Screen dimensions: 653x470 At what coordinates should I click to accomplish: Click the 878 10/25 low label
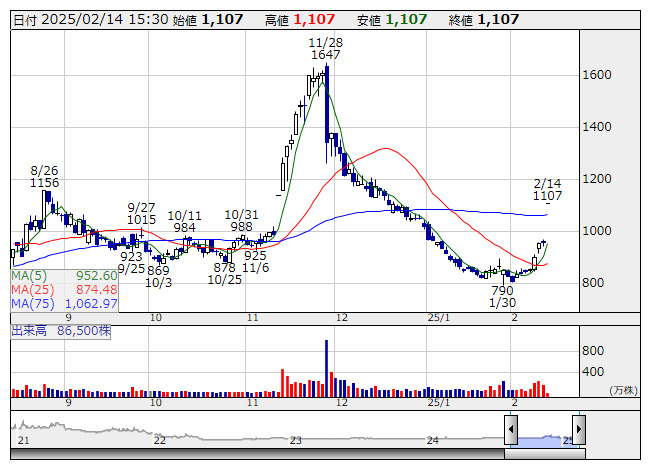pos(224,274)
